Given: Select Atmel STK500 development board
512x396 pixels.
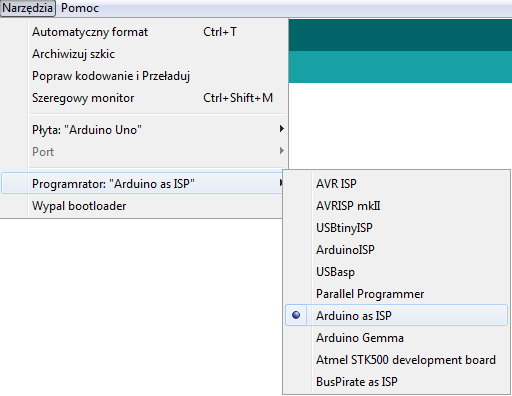Looking at the screenshot, I should pyautogui.click(x=396, y=360).
